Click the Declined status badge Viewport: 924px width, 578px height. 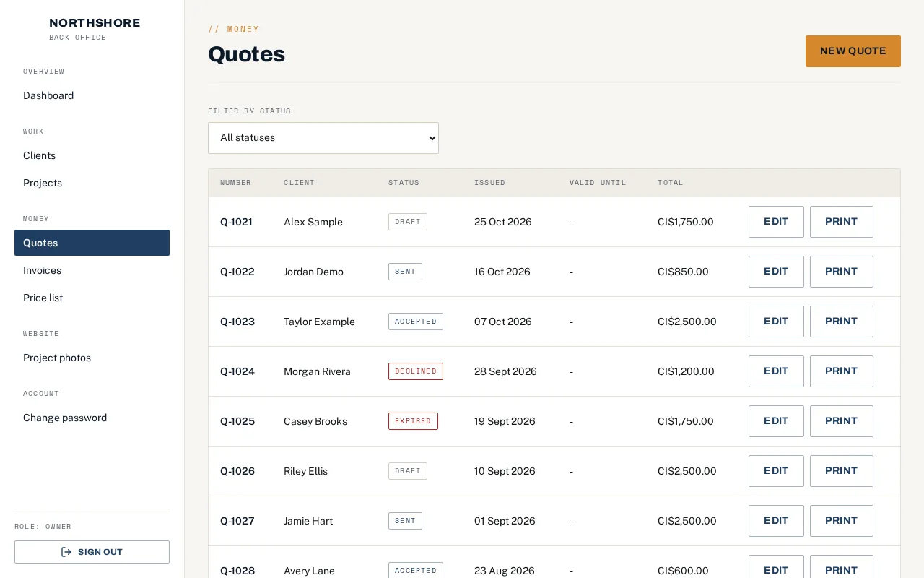coord(416,371)
